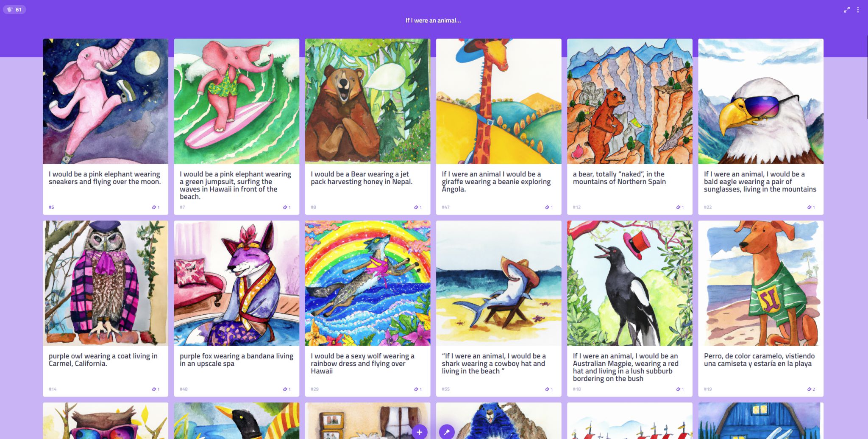Screen dimensions: 868x439
Task: Click the 'If I were an animal...' title
Action: point(433,20)
